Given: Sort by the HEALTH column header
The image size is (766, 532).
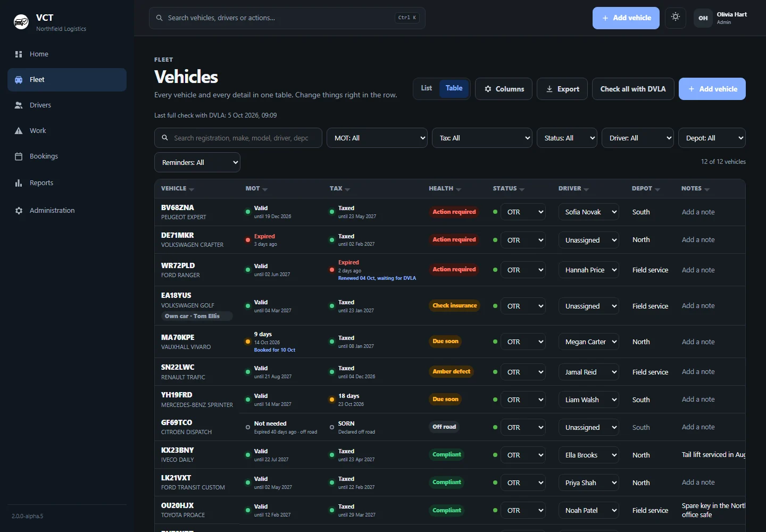Looking at the screenshot, I should click(445, 188).
